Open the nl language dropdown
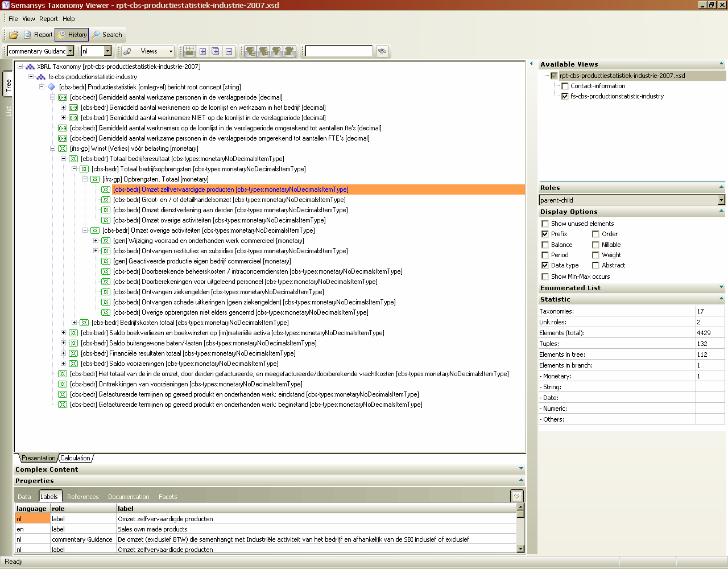 pyautogui.click(x=108, y=51)
